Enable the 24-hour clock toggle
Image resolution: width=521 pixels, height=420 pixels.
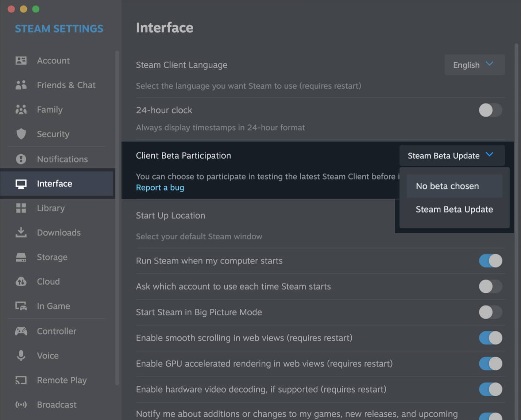[490, 110]
